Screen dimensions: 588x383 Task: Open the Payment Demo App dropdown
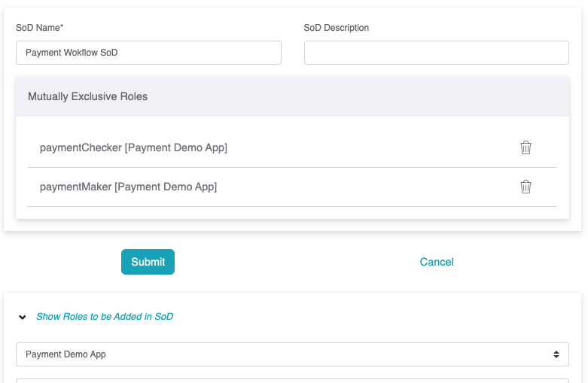(x=292, y=354)
